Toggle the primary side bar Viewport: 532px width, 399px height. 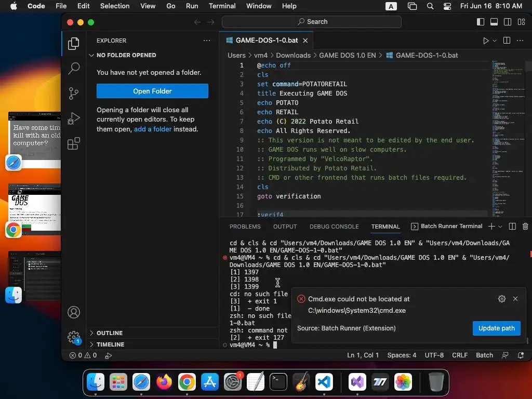pos(481,22)
